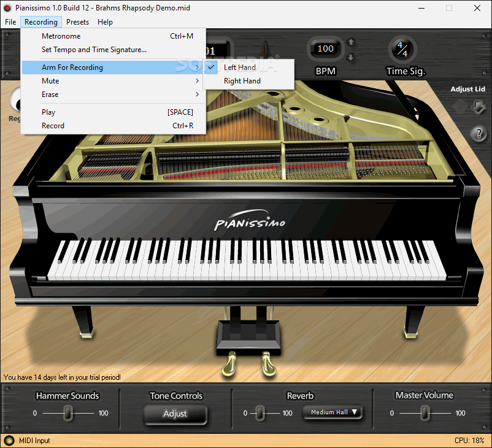Image resolution: width=492 pixels, height=448 pixels.
Task: Click the BPM value field showing 100
Action: pyautogui.click(x=325, y=48)
